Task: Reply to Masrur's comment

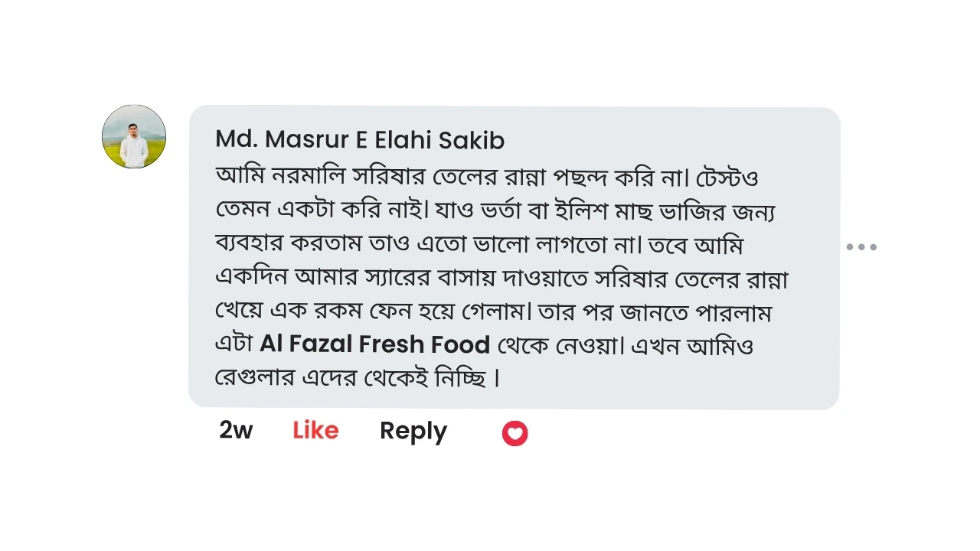Action: (x=413, y=432)
